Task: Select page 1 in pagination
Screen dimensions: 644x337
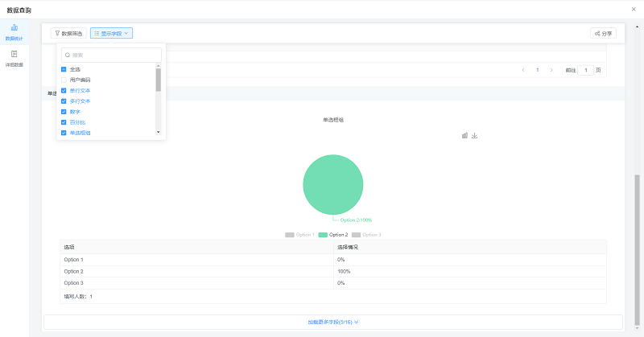Action: pos(537,70)
